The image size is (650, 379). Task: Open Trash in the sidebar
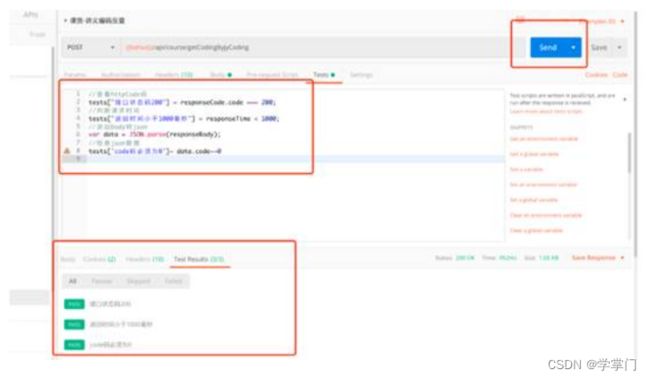pyautogui.click(x=37, y=34)
